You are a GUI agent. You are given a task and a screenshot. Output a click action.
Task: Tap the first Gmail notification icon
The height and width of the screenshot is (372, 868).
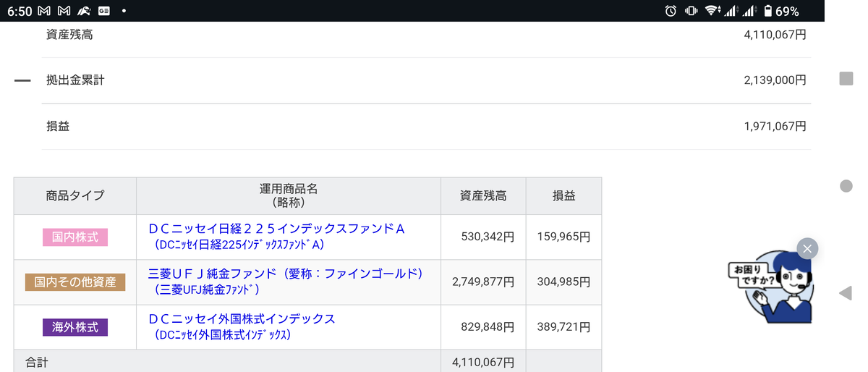coord(44,11)
